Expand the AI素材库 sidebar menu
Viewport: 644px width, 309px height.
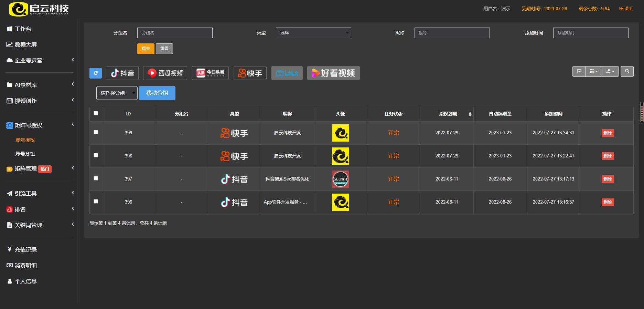pyautogui.click(x=40, y=85)
